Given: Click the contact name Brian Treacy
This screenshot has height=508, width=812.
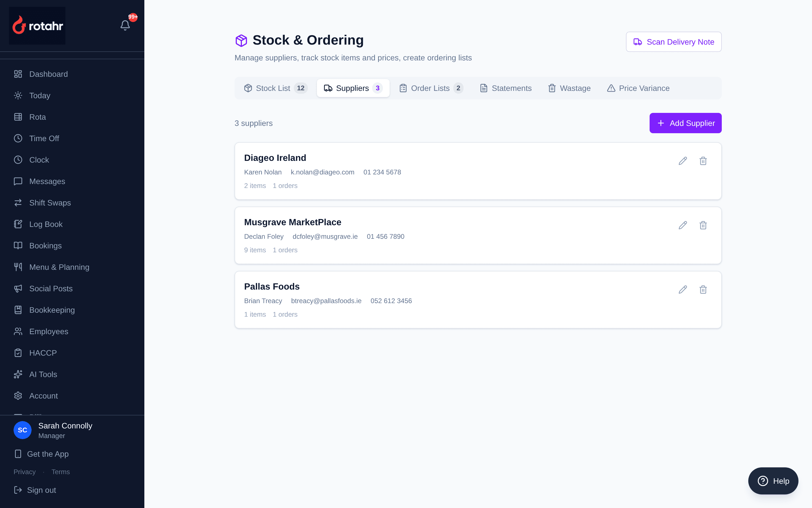Looking at the screenshot, I should pos(263,301).
